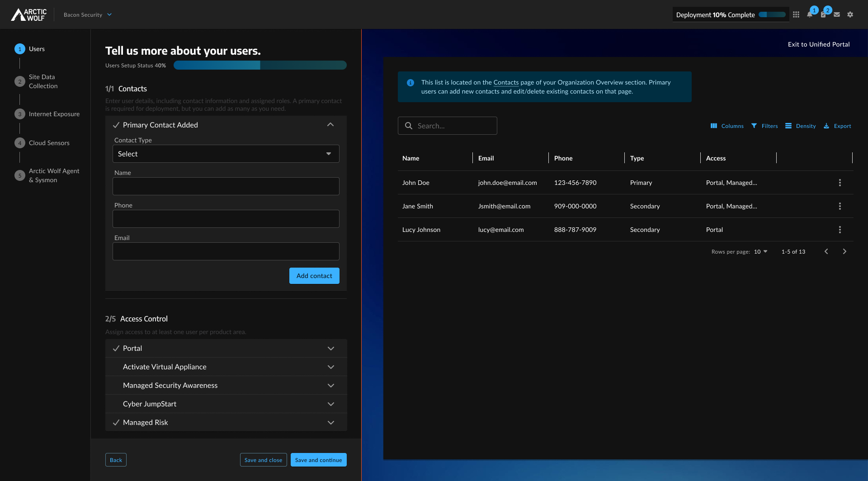The image size is (868, 481).
Task: Open the notifications bell icon
Action: pos(809,14)
